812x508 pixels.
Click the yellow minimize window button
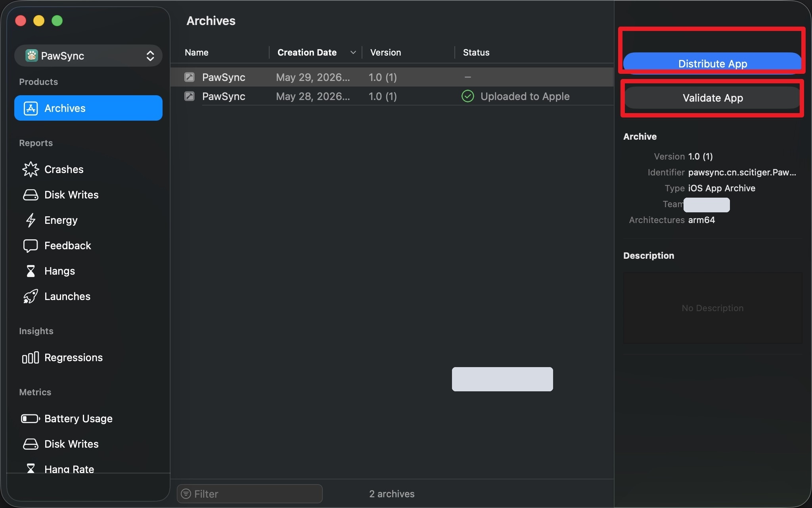[x=39, y=21]
